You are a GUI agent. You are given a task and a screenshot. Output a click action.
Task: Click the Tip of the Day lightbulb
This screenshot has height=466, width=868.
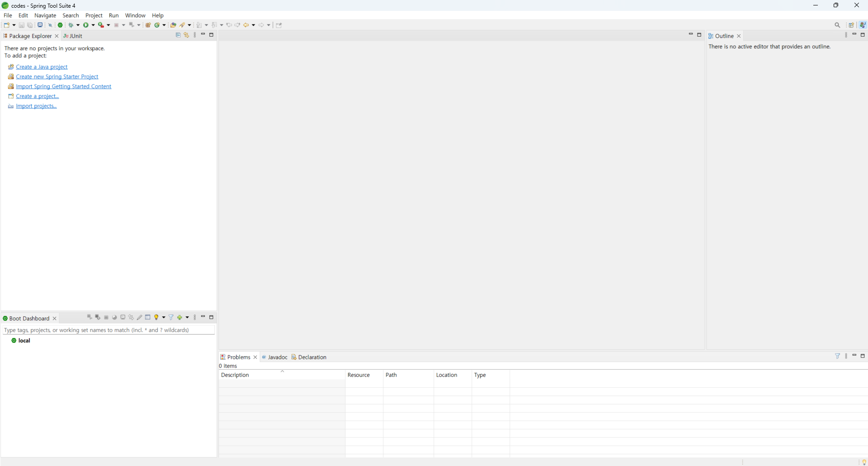point(864,462)
